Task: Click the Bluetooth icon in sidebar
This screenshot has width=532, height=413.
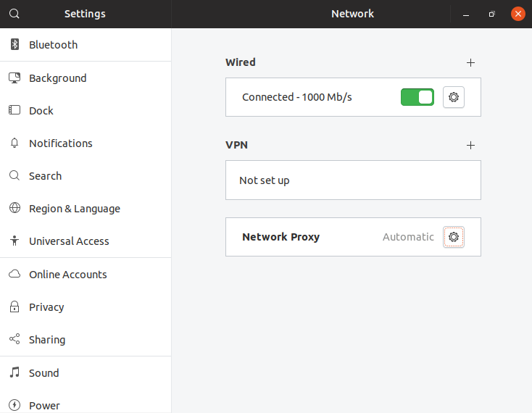Action: (x=14, y=44)
